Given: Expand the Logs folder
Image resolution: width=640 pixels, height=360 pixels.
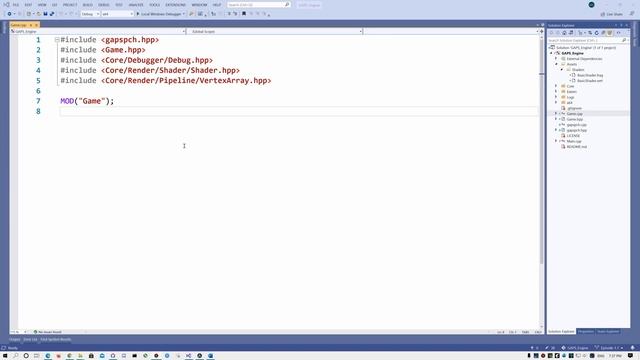Looking at the screenshot, I should pyautogui.click(x=556, y=97).
